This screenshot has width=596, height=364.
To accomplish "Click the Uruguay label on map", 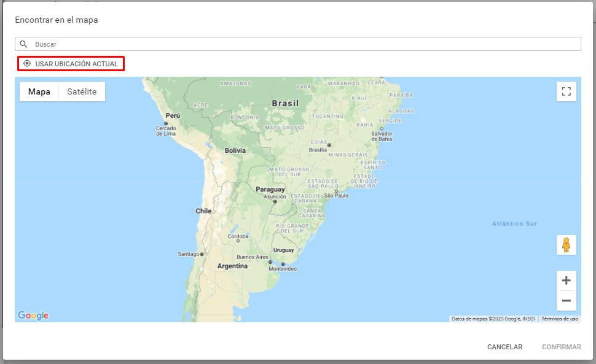I will click(283, 250).
